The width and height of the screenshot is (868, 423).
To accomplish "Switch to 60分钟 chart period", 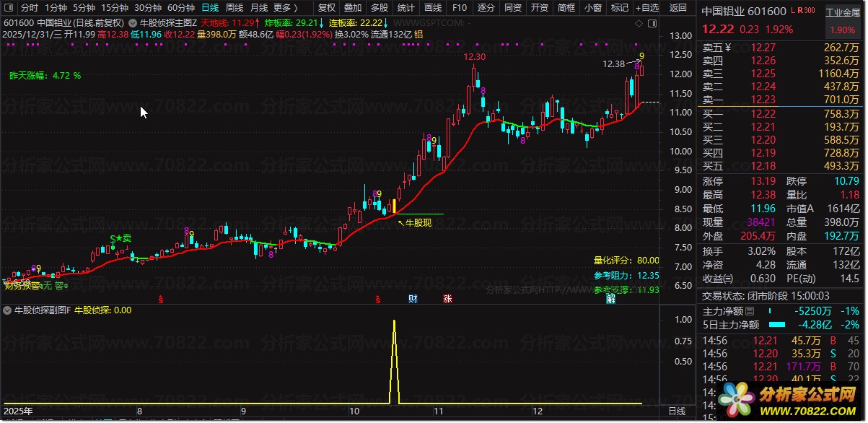I will [x=181, y=8].
